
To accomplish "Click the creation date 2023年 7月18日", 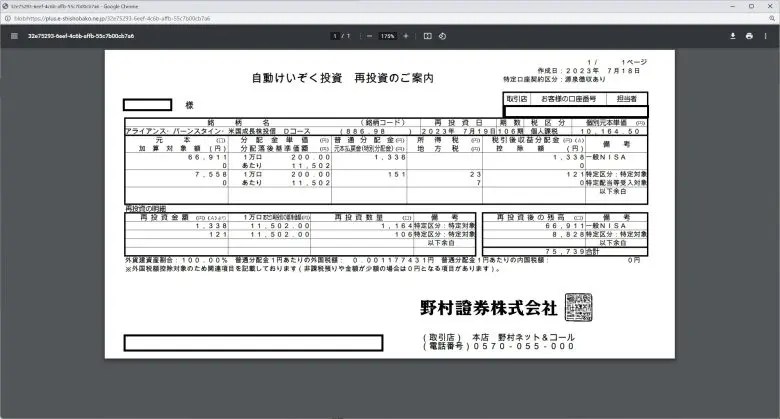I will click(x=602, y=71).
